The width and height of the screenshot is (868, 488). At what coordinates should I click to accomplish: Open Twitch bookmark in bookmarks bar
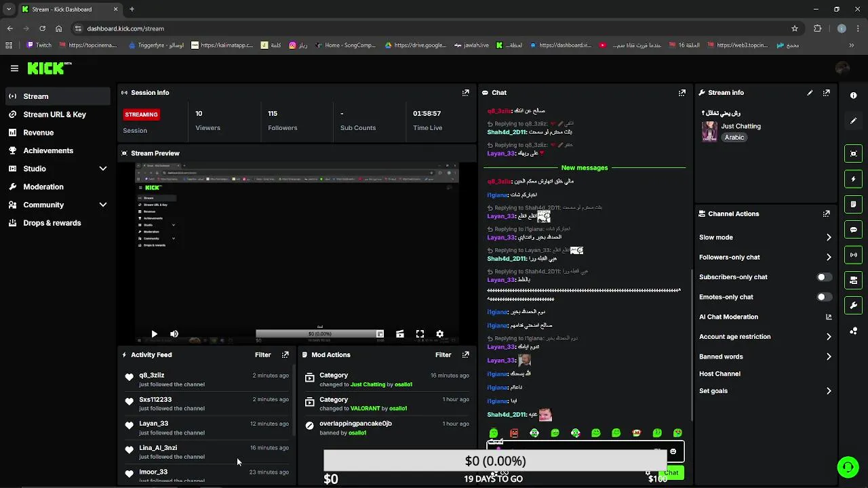pos(39,45)
